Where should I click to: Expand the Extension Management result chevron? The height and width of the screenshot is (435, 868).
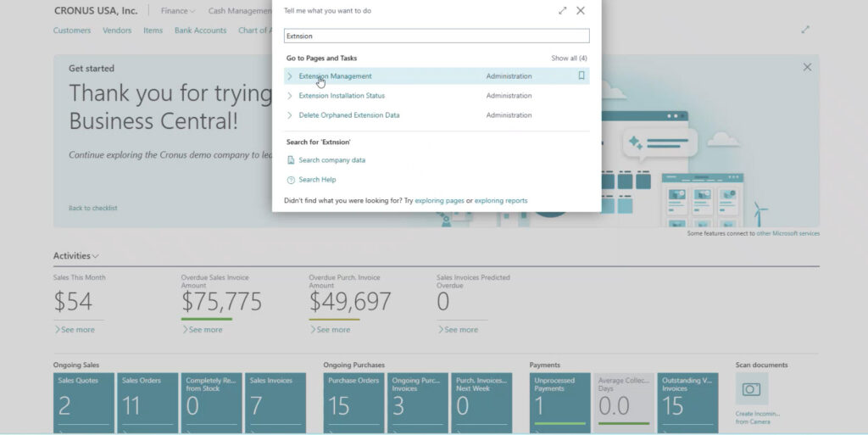tap(290, 75)
